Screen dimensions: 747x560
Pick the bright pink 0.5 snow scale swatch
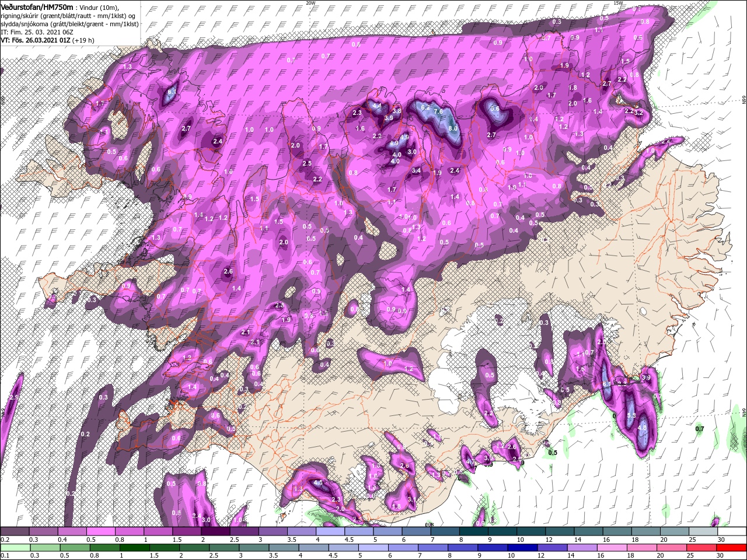pyautogui.click(x=101, y=531)
